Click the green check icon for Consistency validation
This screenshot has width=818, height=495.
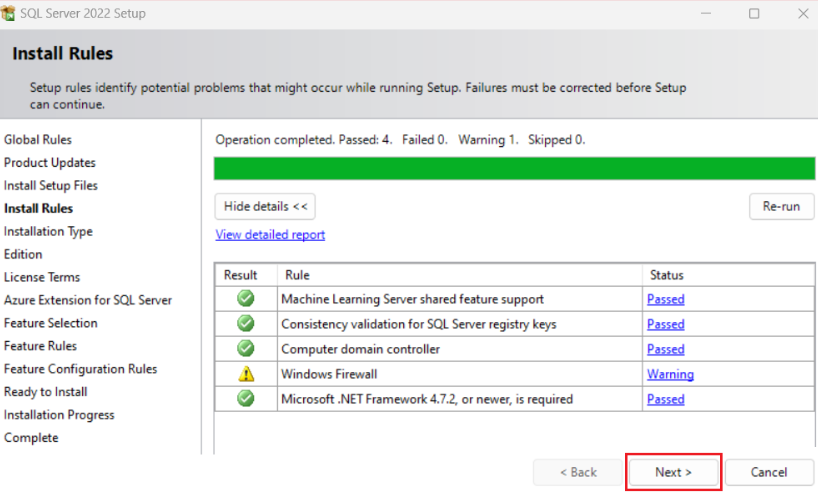pos(245,323)
